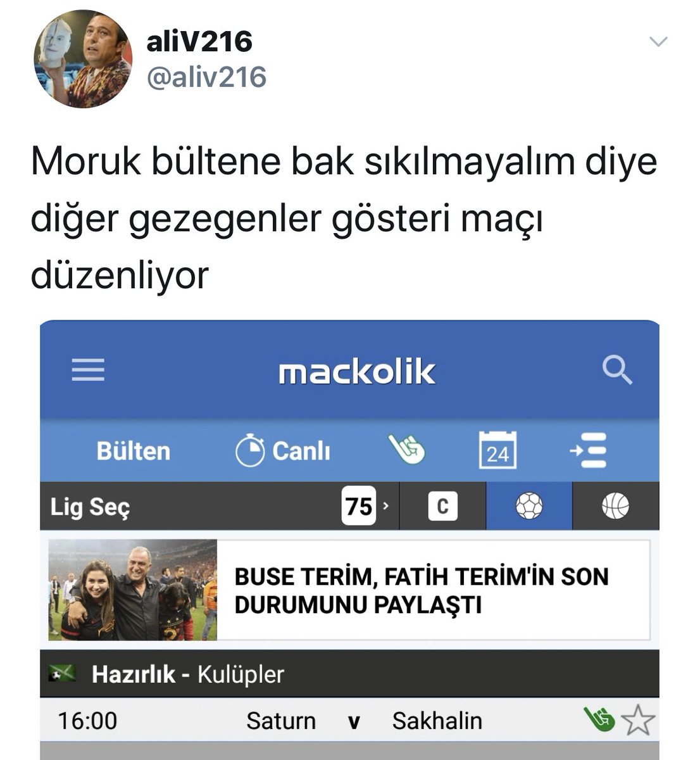The image size is (700, 760).
Task: Select the basketball sport filter icon
Action: [616, 506]
